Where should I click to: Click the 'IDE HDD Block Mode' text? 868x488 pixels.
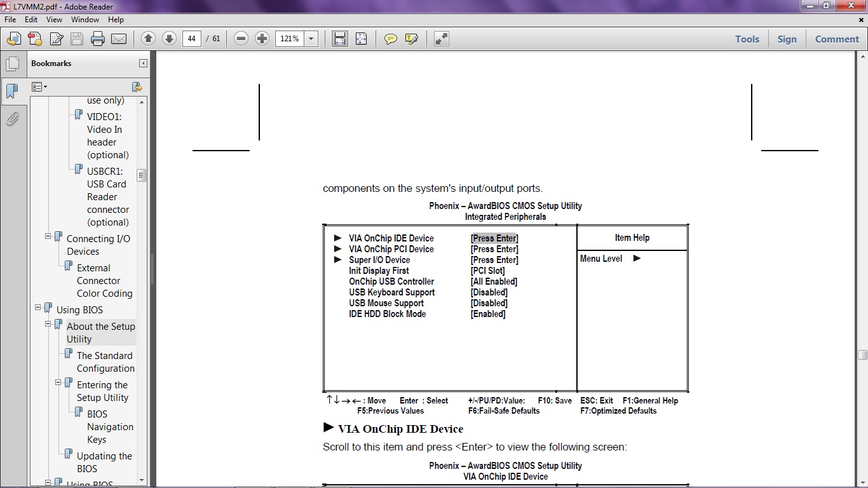tap(388, 314)
